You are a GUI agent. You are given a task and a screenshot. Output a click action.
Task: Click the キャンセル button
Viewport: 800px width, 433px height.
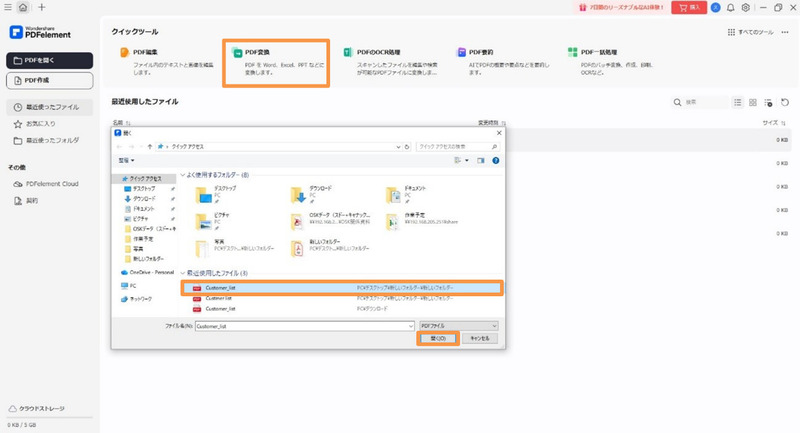pyautogui.click(x=480, y=339)
